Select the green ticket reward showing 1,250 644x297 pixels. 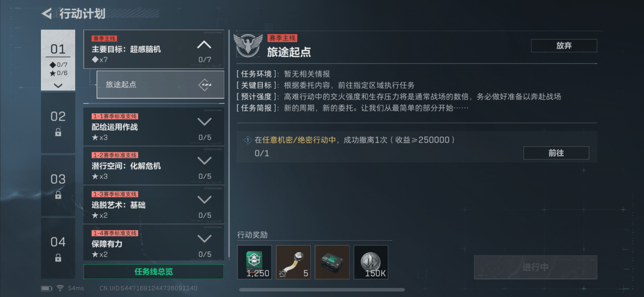coord(254,262)
